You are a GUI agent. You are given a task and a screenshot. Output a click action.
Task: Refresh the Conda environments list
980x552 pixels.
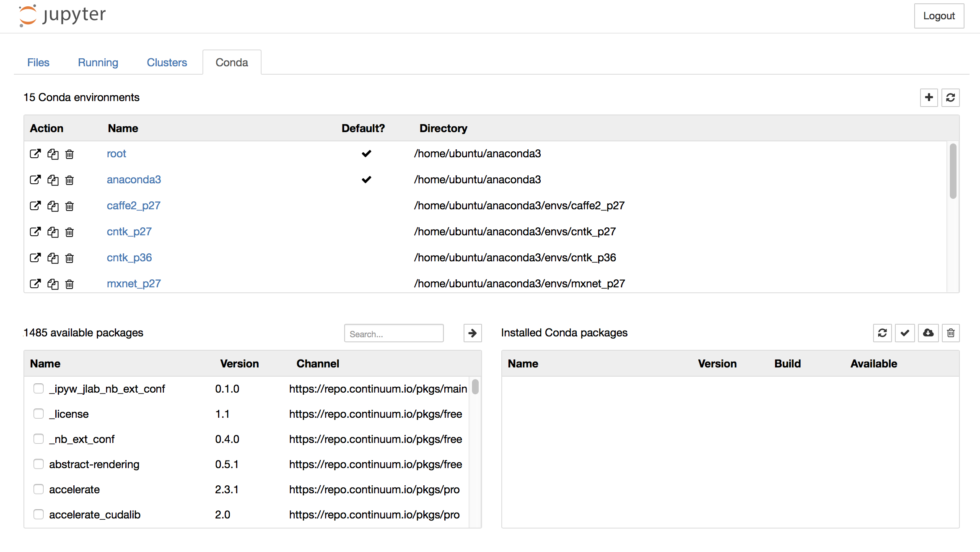950,97
